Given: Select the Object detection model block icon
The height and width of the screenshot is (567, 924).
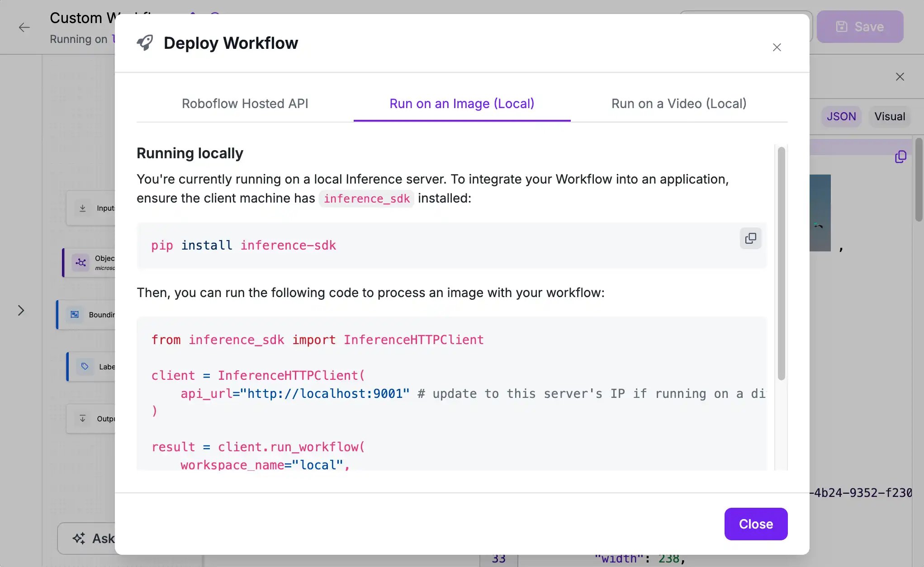Looking at the screenshot, I should (x=81, y=262).
